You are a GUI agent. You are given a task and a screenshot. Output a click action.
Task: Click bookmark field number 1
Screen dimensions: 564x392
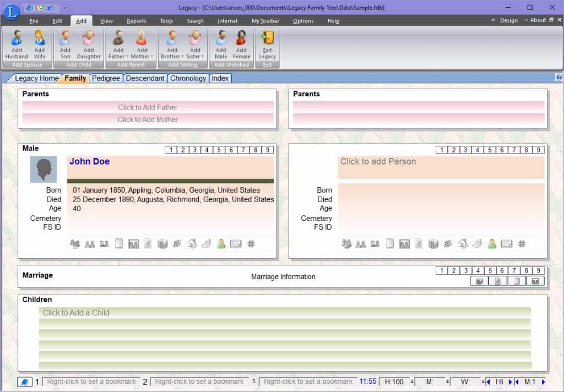click(91, 382)
